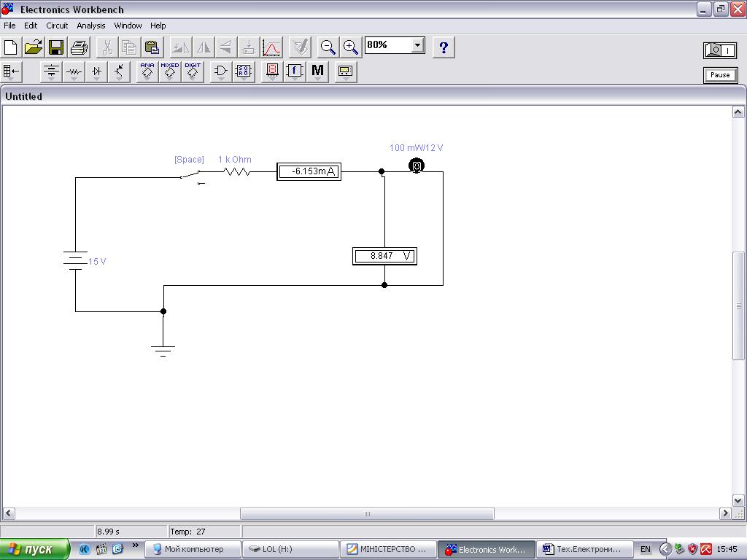Click the EN language indicator
The height and width of the screenshot is (560, 747).
tap(646, 549)
